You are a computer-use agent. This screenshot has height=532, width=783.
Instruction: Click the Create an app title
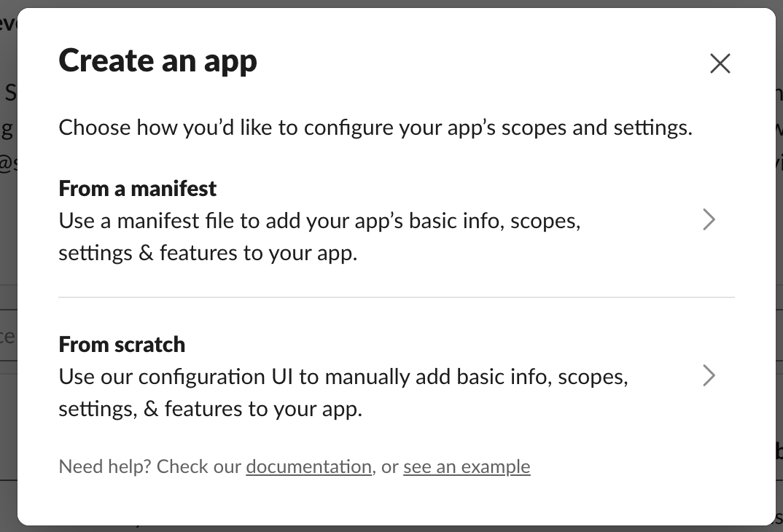pyautogui.click(x=158, y=61)
